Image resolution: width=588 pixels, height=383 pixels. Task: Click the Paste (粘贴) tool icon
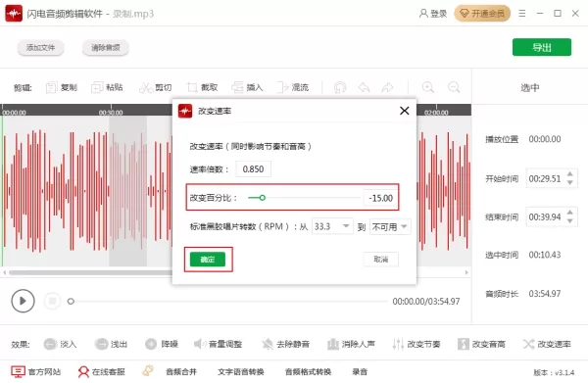pyautogui.click(x=97, y=87)
